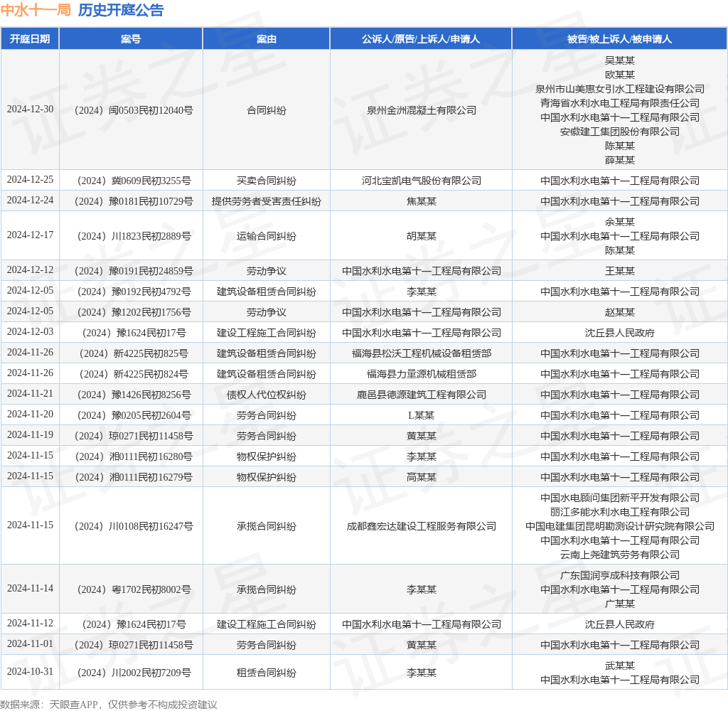This screenshot has width=728, height=711.
Task: Click the 中水十一局 title text
Action: [x=36, y=10]
